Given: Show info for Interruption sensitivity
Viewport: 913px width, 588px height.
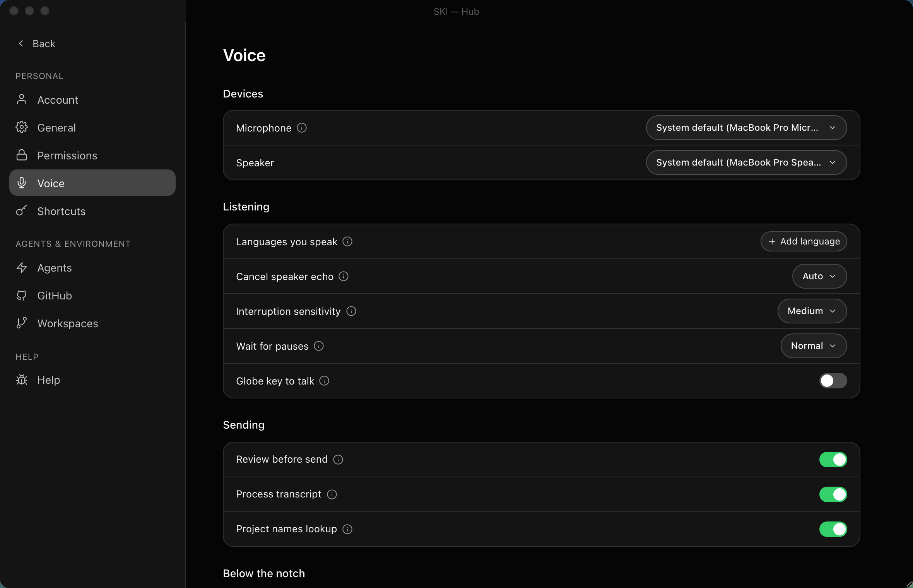Looking at the screenshot, I should (x=351, y=311).
